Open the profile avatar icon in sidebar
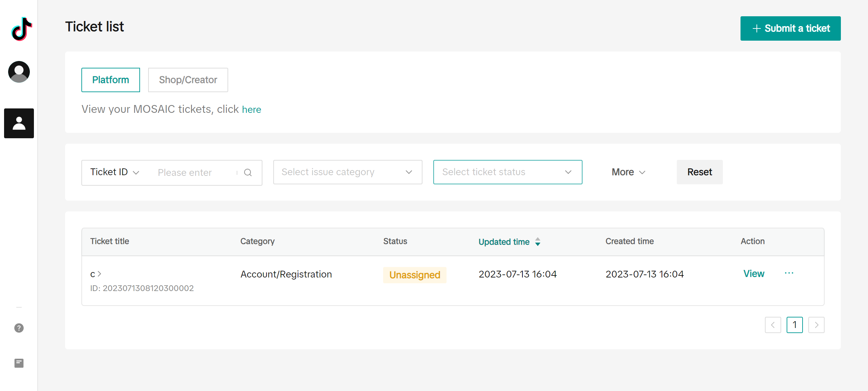 click(x=19, y=71)
